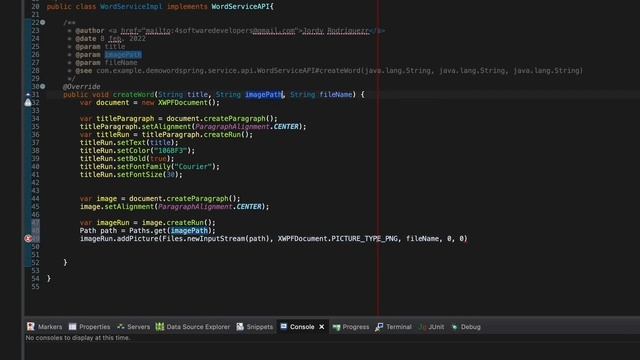The height and width of the screenshot is (360, 640).
Task: Click the image variable declaration on line 44
Action: pyautogui.click(x=107, y=199)
